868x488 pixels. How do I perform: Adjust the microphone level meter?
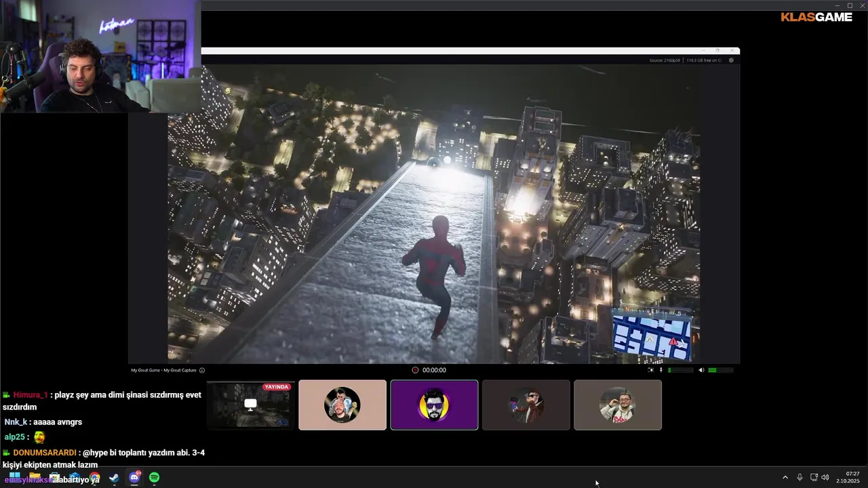[x=681, y=370]
